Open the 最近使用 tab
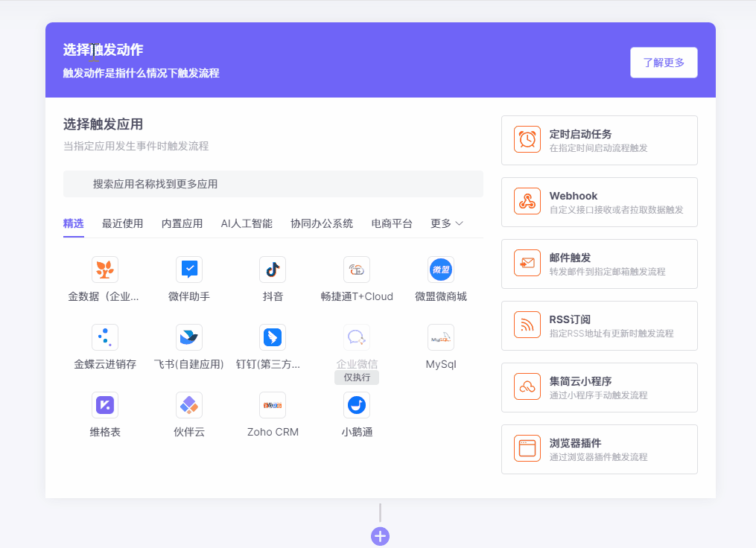 tap(122, 223)
